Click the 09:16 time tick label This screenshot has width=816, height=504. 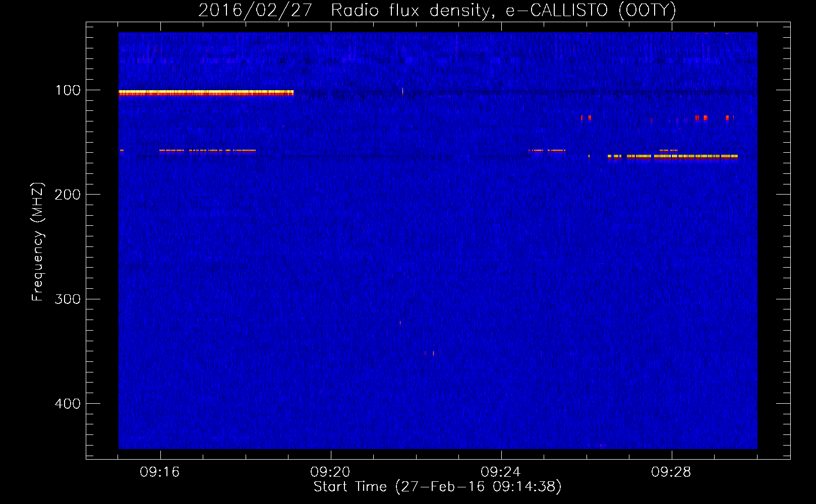[x=160, y=472]
